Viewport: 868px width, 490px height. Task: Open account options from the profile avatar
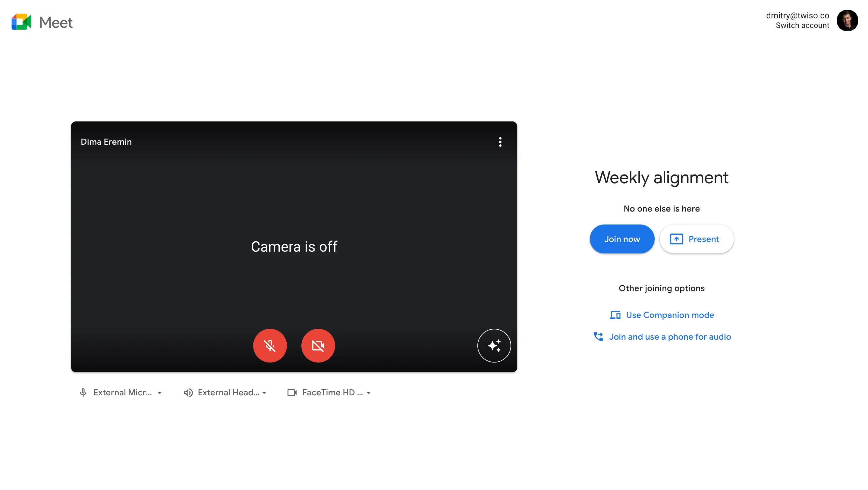(x=848, y=20)
